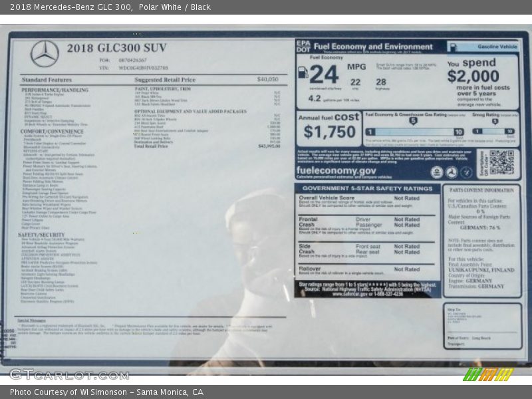This screenshot has width=532, height=399.
Task: Open the fueleconomy.gov web address
Action: tap(336, 170)
